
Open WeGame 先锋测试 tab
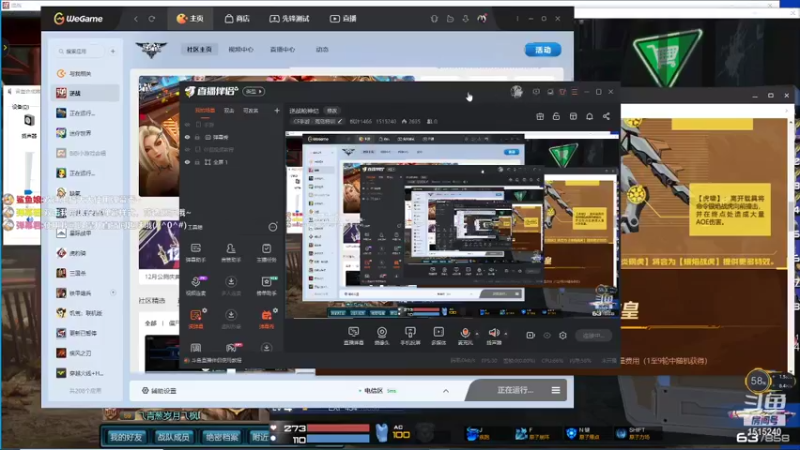[289, 18]
